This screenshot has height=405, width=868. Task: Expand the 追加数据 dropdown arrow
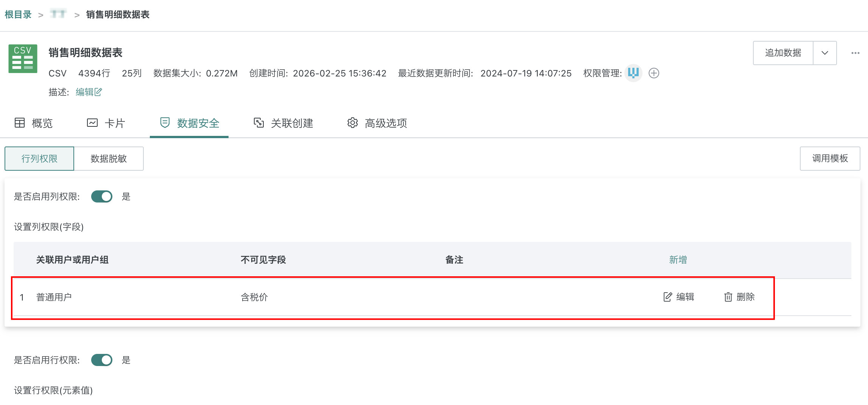pos(825,53)
